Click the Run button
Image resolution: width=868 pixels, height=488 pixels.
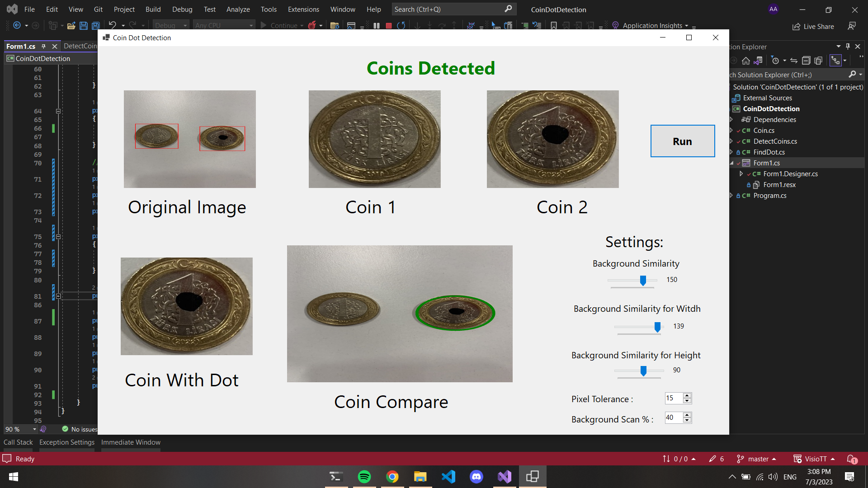click(x=682, y=141)
